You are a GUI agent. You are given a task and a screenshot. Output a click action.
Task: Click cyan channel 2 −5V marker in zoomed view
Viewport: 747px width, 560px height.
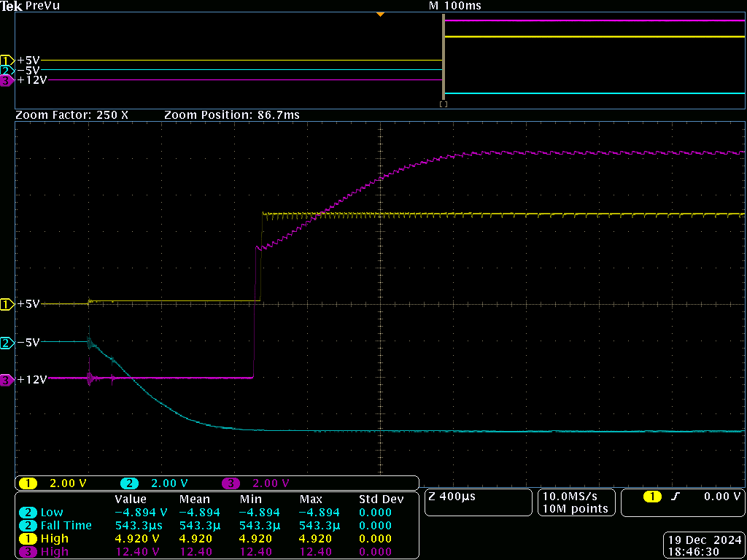(x=7, y=342)
